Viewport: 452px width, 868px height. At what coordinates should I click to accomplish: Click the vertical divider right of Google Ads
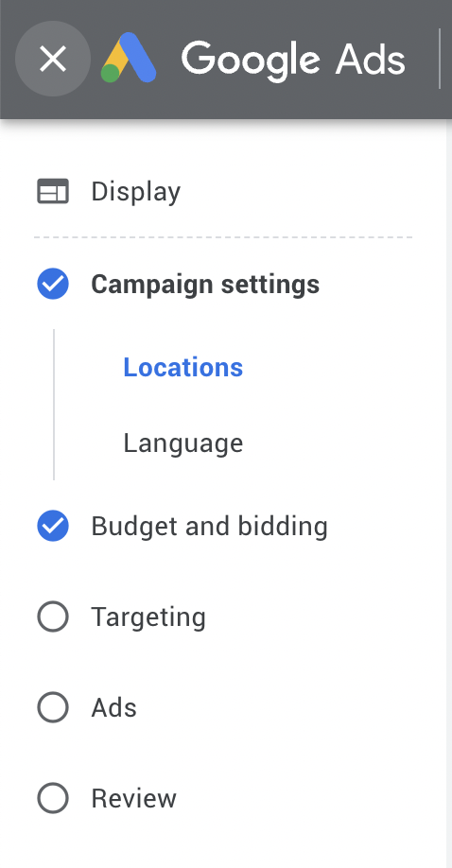coord(440,59)
